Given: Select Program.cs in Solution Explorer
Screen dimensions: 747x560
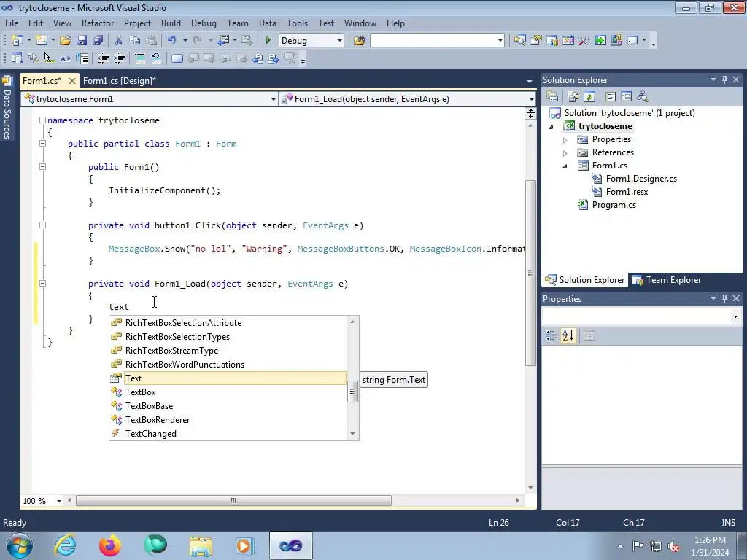Looking at the screenshot, I should (614, 205).
